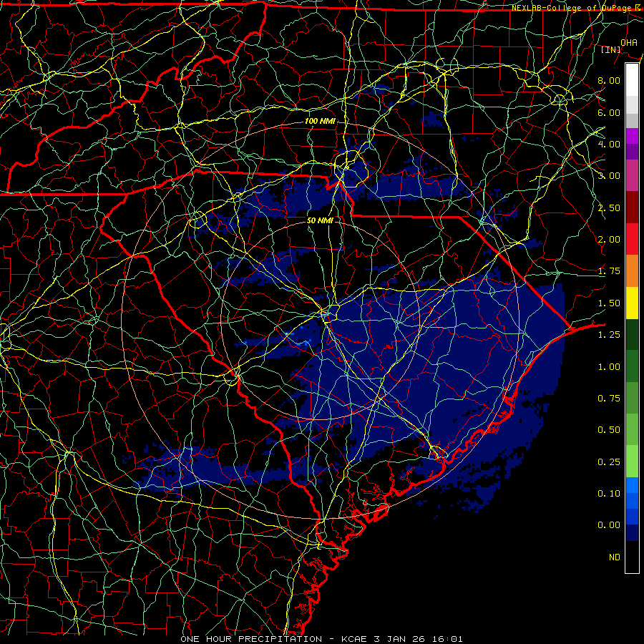
Task: Click the 6.00 legend value
Action: coord(609,112)
